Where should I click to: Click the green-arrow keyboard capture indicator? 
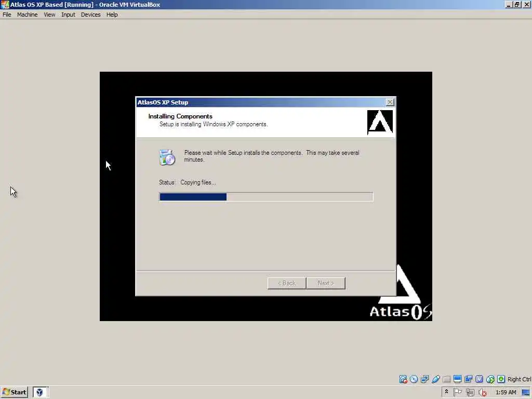(x=501, y=379)
